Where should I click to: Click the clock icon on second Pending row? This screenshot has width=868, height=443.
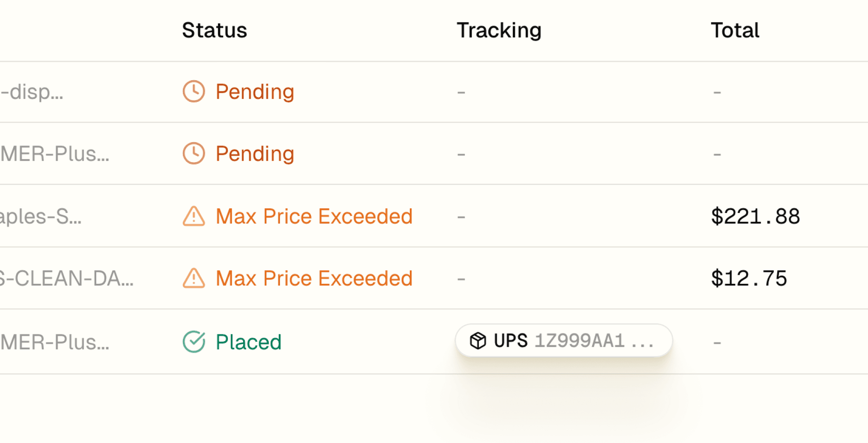(194, 153)
